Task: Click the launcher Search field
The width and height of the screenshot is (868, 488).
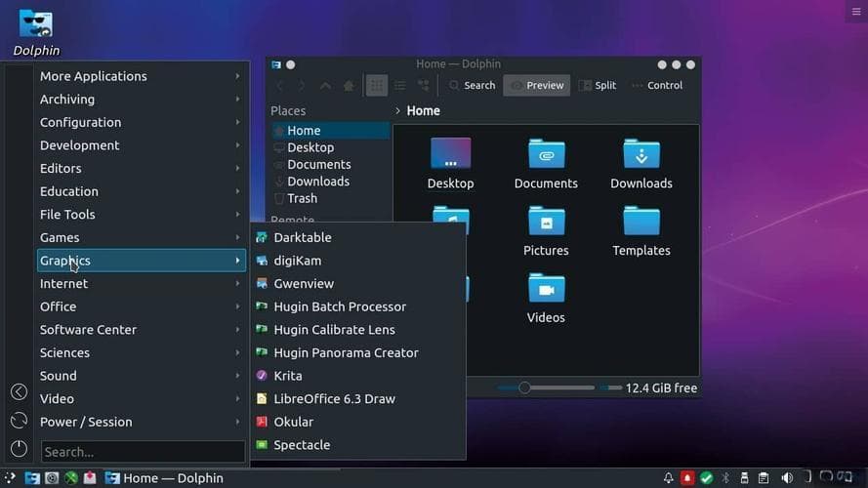Action: pyautogui.click(x=143, y=452)
